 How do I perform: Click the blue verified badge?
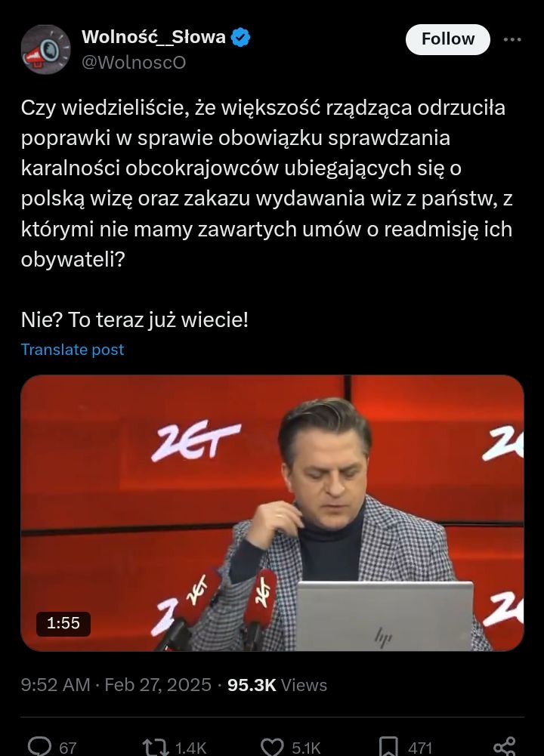coord(241,38)
